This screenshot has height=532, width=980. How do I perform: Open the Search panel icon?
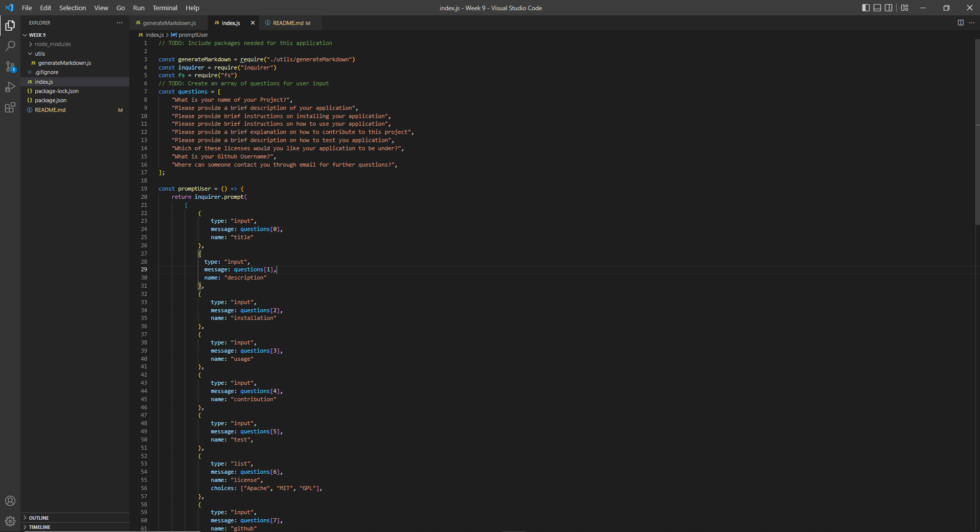pos(10,46)
